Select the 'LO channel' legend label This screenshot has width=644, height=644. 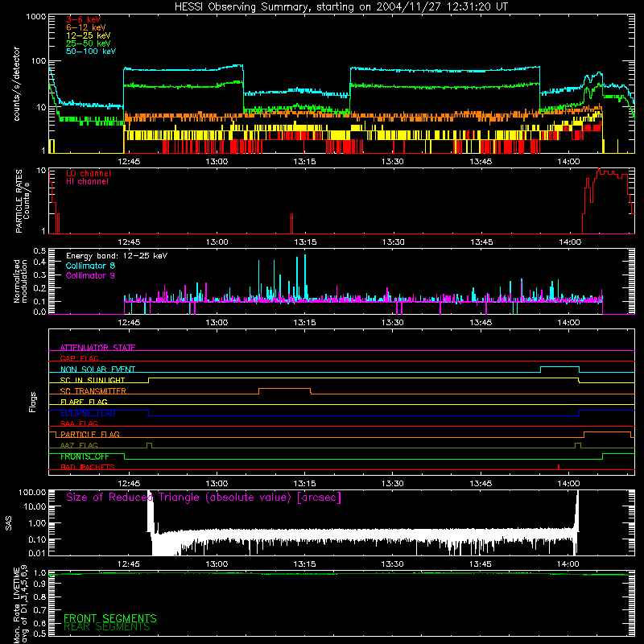click(89, 173)
